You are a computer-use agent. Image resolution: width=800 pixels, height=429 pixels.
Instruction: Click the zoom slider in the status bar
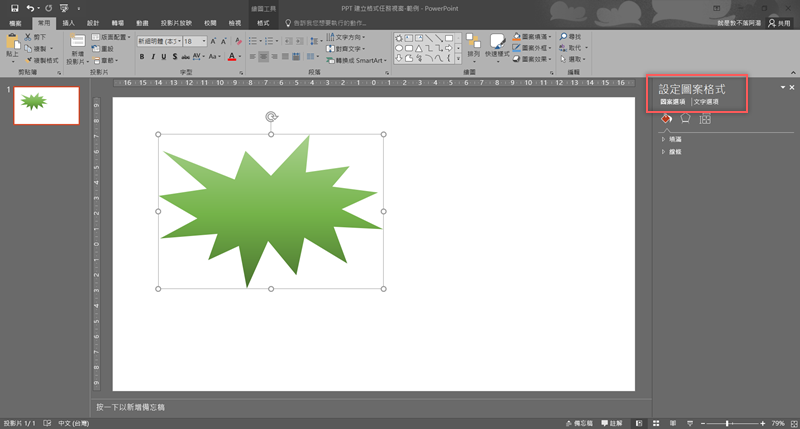[x=727, y=423]
